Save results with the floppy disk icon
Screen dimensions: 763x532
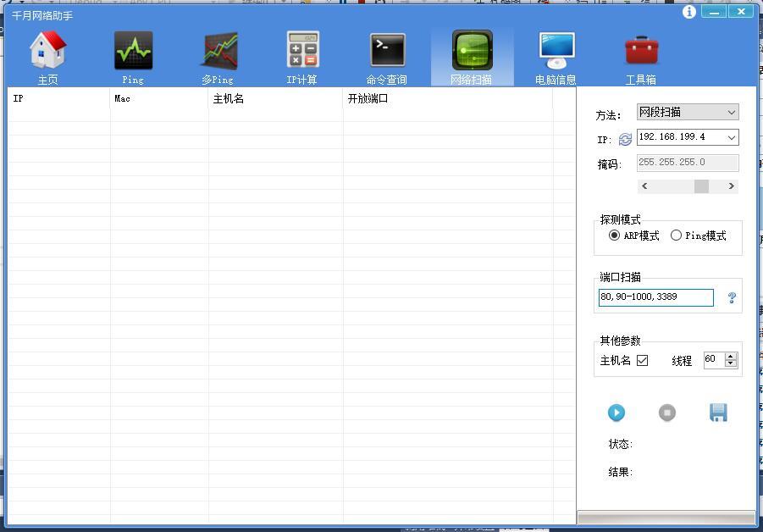tap(718, 413)
